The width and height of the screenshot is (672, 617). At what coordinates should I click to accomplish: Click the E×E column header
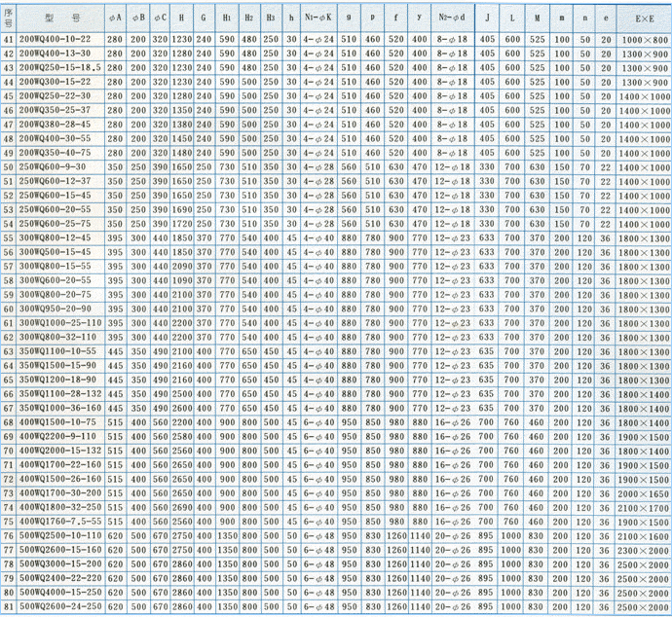[x=644, y=16]
